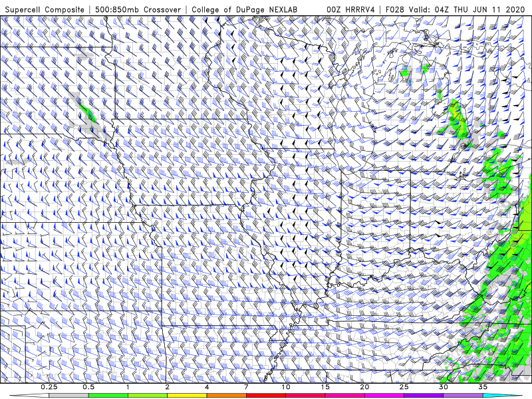Click the "30" legend tick label

[x=443, y=387]
